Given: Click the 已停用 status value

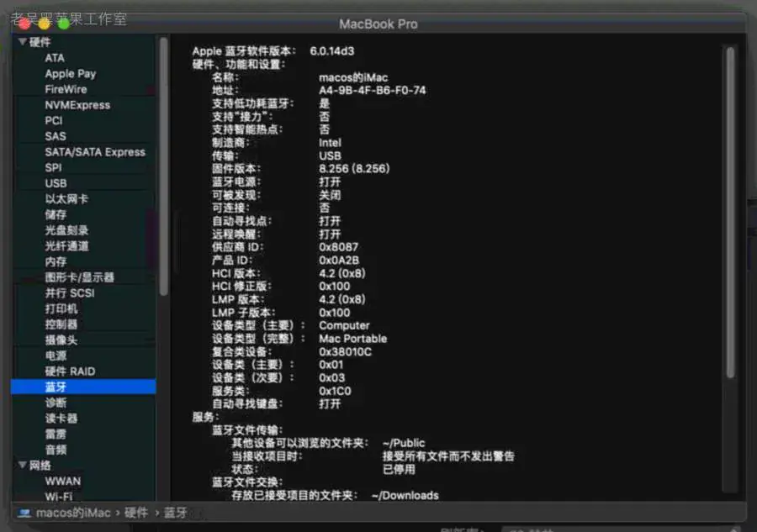Looking at the screenshot, I should [x=399, y=469].
